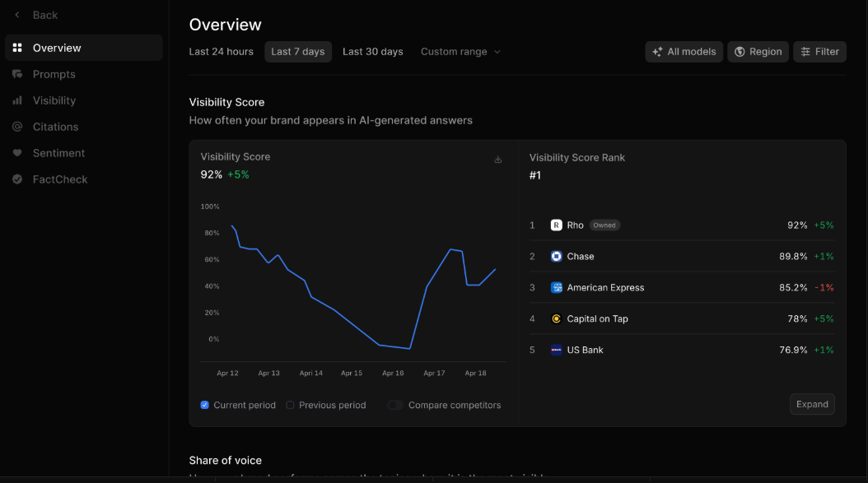
Task: Click the Apr 15 axis label
Action: [352, 373]
